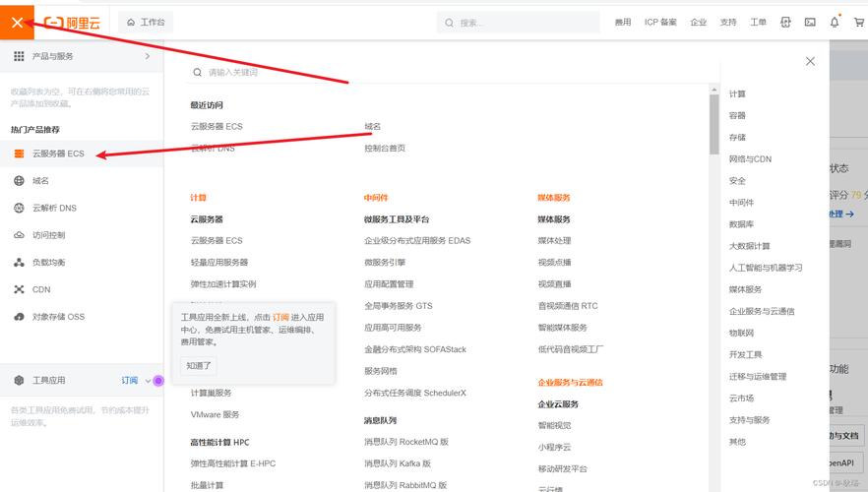Open 视频点播 product
This screenshot has width=868, height=492.
click(x=554, y=262)
